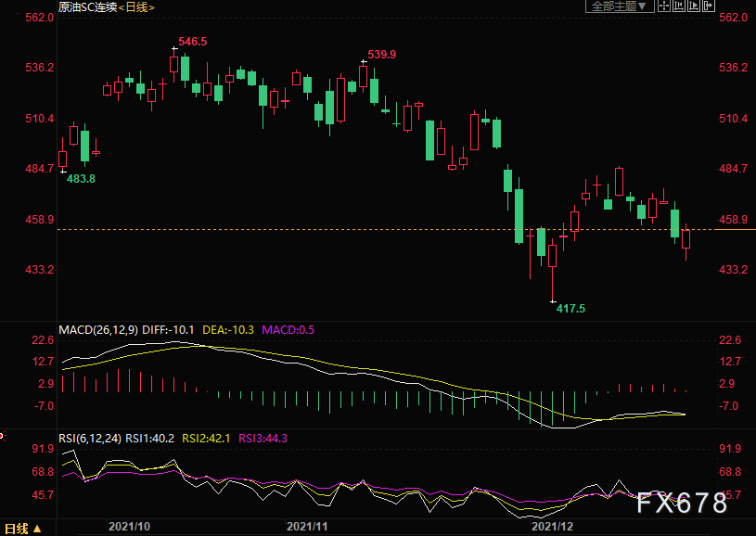The height and width of the screenshot is (536, 756).
Task: Click the 2021/12 date axis label
Action: 552,527
